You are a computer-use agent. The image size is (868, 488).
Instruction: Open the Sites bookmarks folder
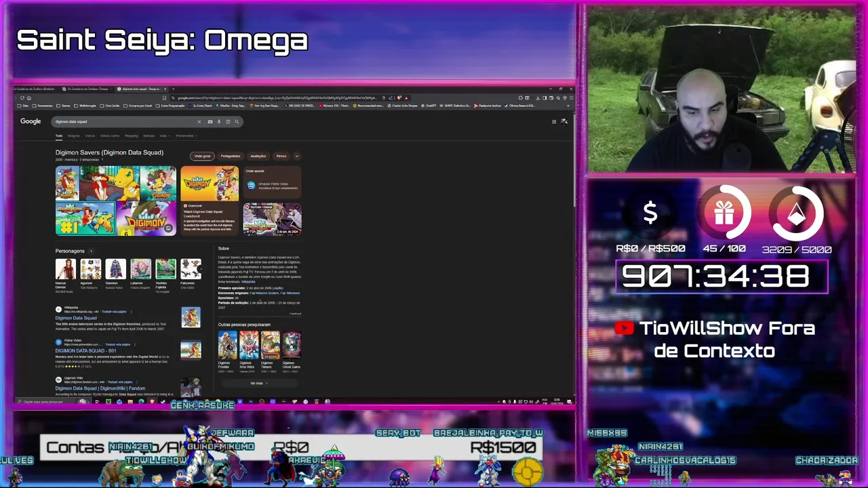pyautogui.click(x=23, y=106)
